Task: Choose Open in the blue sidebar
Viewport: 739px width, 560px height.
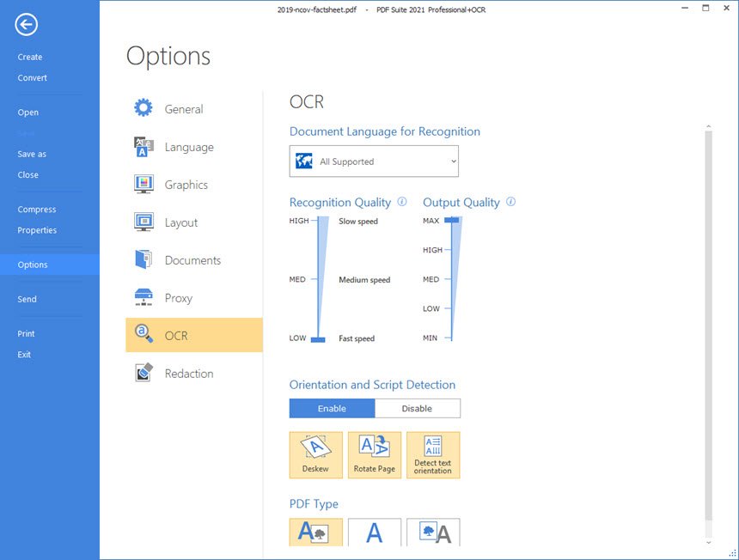Action: [28, 113]
